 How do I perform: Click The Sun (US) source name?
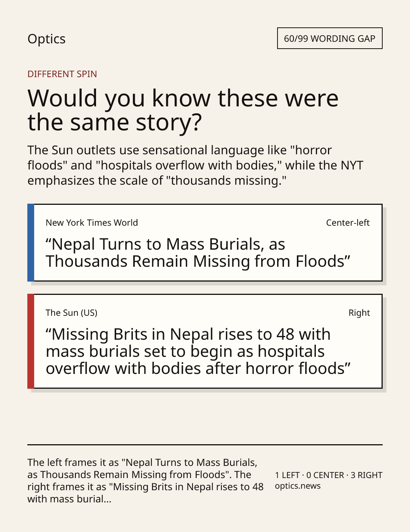pyautogui.click(x=71, y=313)
